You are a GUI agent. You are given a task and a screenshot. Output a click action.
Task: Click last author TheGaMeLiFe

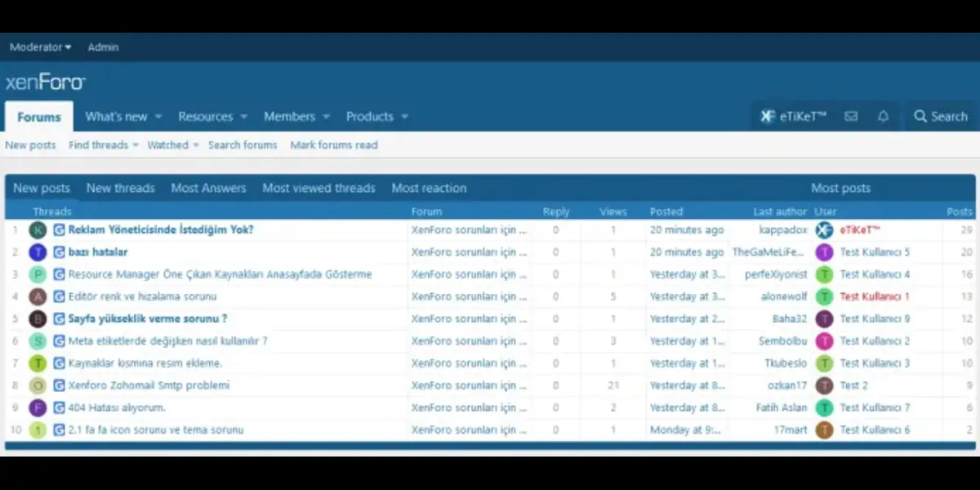(x=769, y=252)
